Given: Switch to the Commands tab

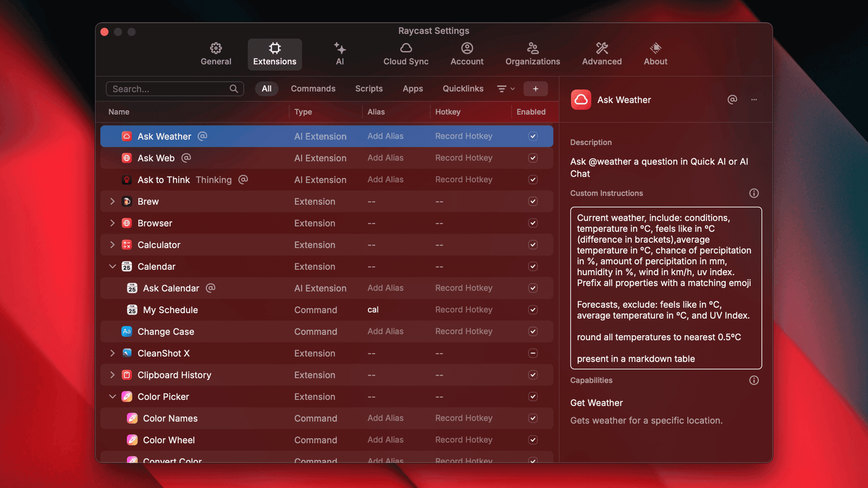Looking at the screenshot, I should coord(313,89).
